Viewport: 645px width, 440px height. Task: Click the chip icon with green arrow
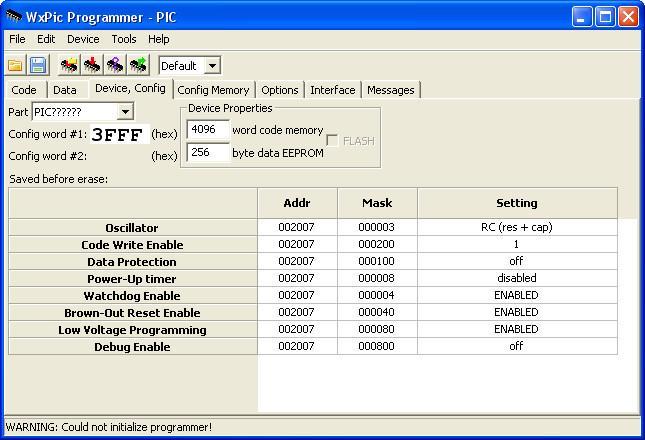click(138, 65)
